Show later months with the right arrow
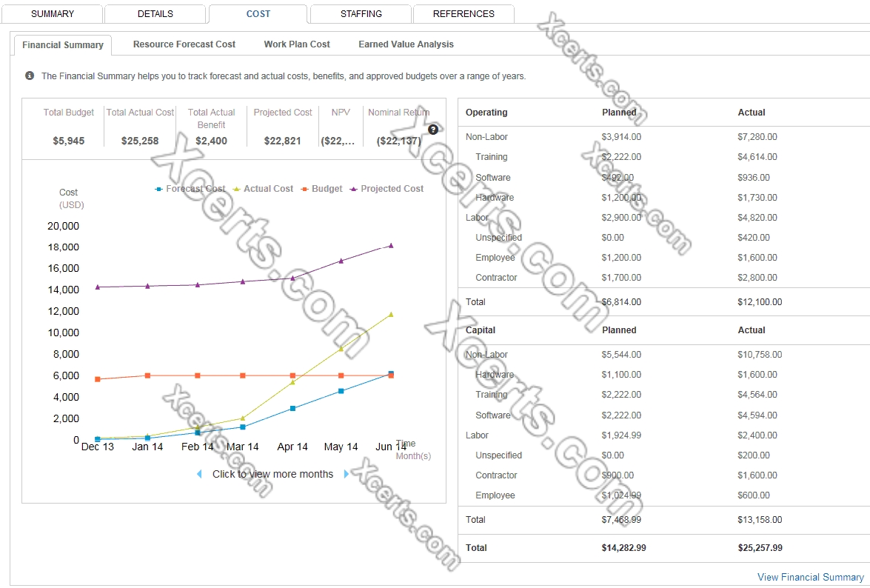The height and width of the screenshot is (588, 870). click(x=347, y=474)
